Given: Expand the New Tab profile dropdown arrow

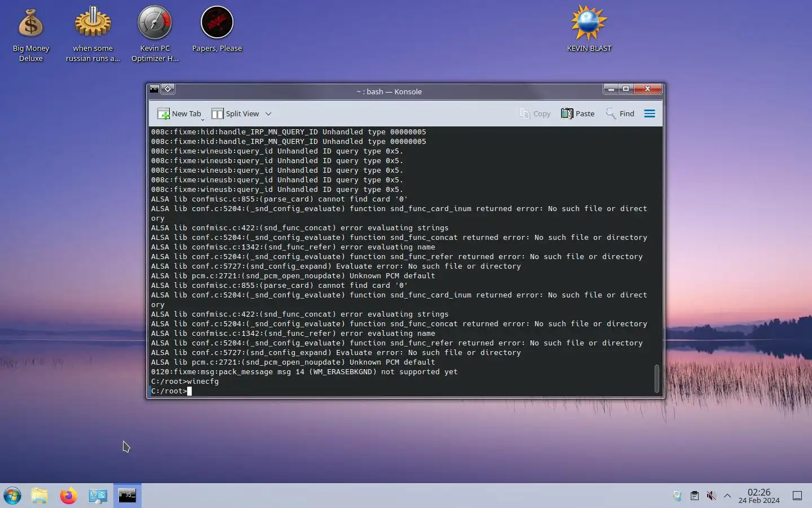Looking at the screenshot, I should pos(202,120).
